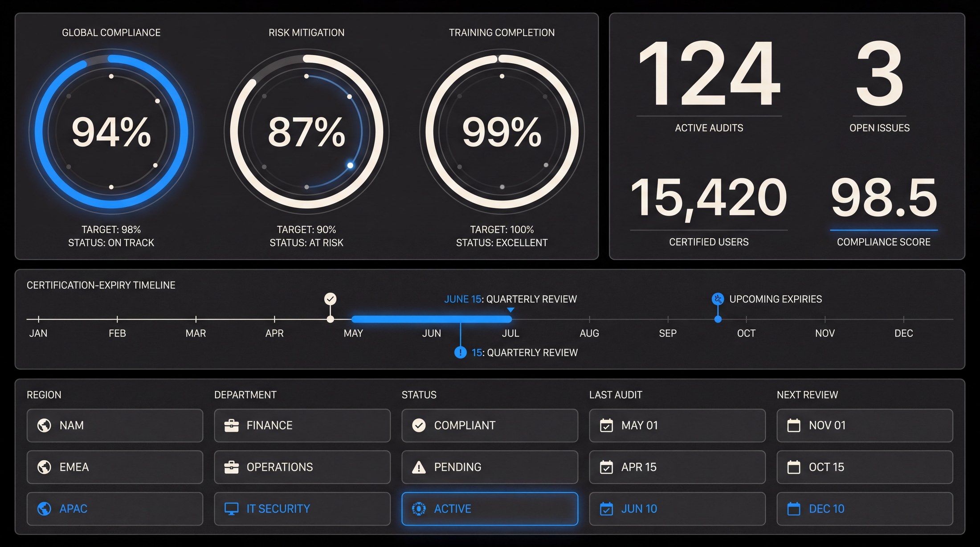Click the DEPARTMENT column header
980x547 pixels.
coord(245,395)
